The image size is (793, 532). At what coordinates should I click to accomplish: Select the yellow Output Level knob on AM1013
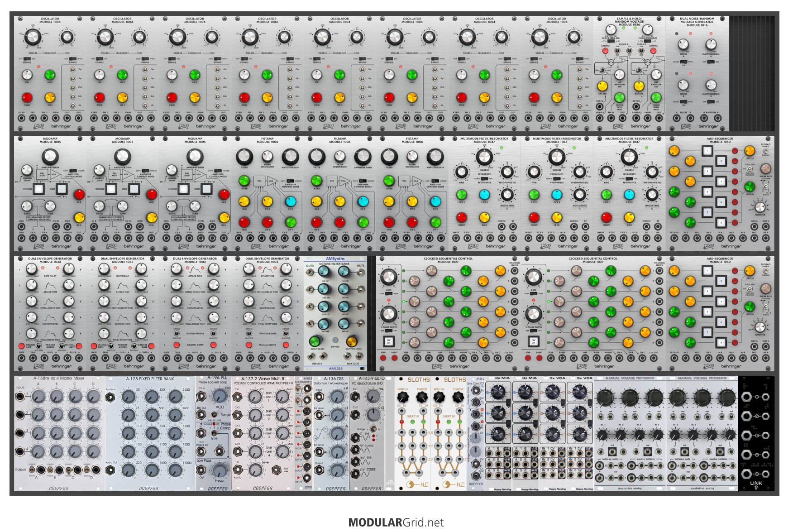[x=352, y=341]
